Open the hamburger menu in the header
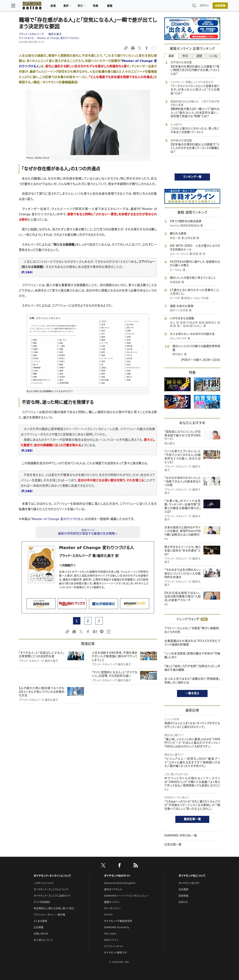The height and width of the screenshot is (980, 239). [x=13, y=6]
